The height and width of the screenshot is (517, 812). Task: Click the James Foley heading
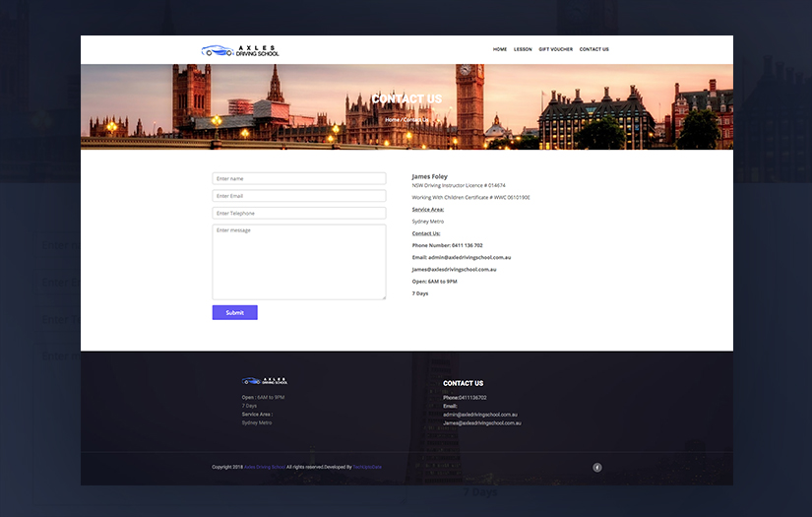(x=430, y=176)
